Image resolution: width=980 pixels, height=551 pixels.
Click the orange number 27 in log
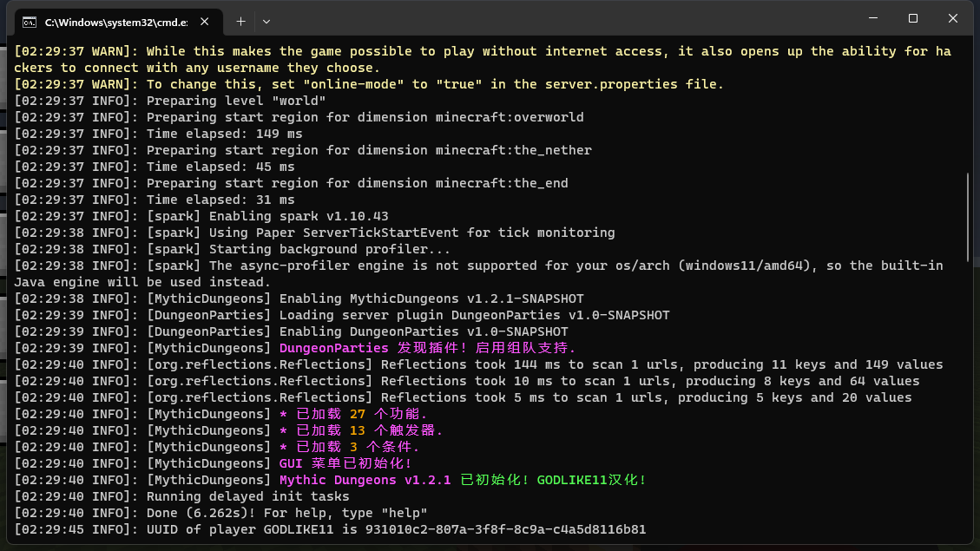(358, 414)
